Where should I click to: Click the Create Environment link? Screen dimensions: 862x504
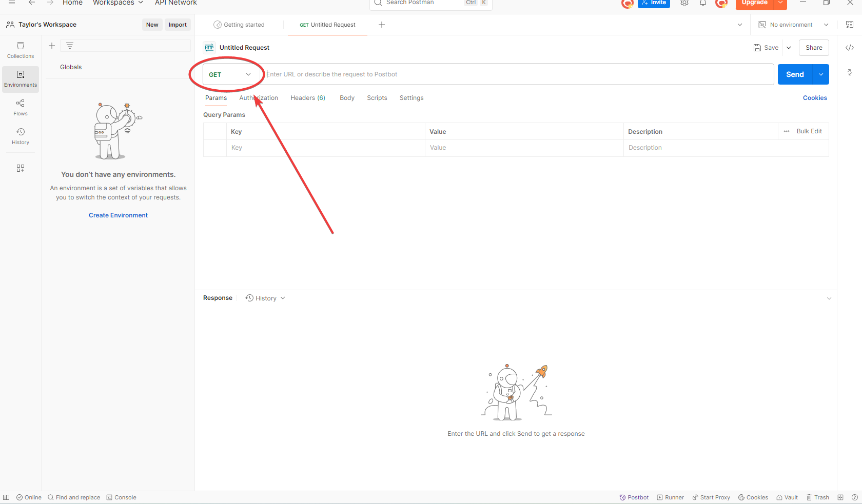(x=118, y=215)
